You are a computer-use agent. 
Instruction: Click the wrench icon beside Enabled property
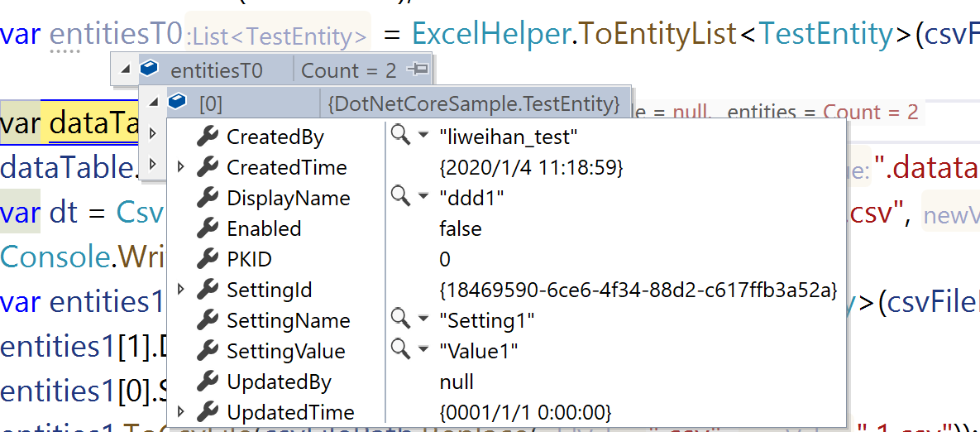tap(208, 228)
